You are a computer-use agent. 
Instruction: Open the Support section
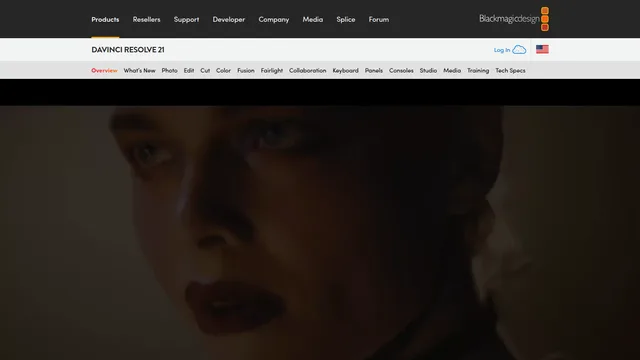(x=187, y=20)
